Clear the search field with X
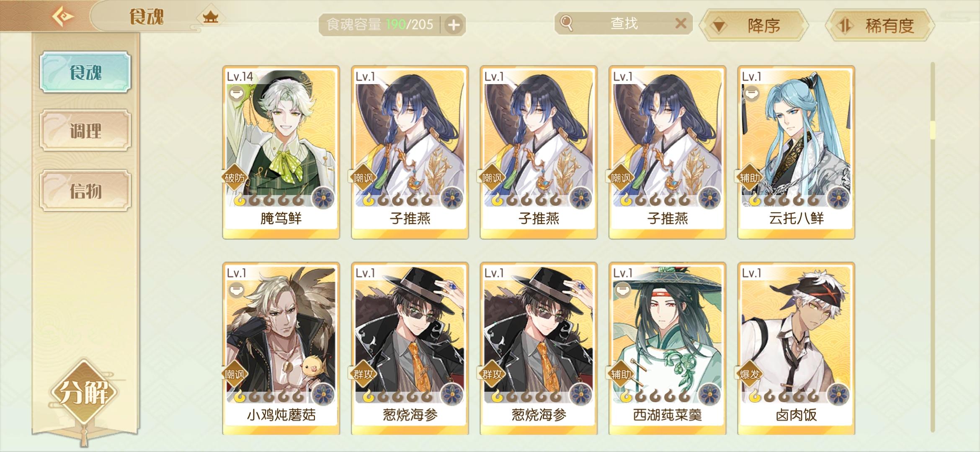This screenshot has height=452, width=980. coord(681,23)
